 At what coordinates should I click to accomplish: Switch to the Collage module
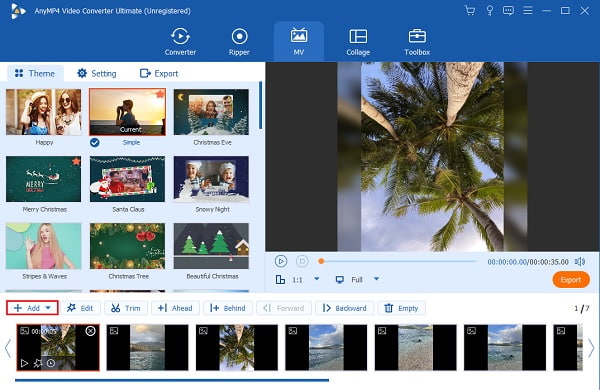coord(358,42)
